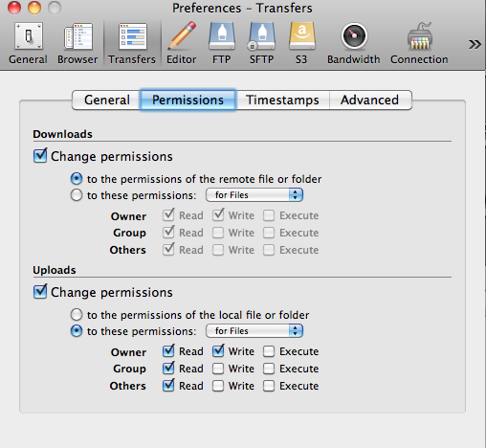Close the Preferences window red button
Screen dimensions: 486x448
(x=14, y=8)
